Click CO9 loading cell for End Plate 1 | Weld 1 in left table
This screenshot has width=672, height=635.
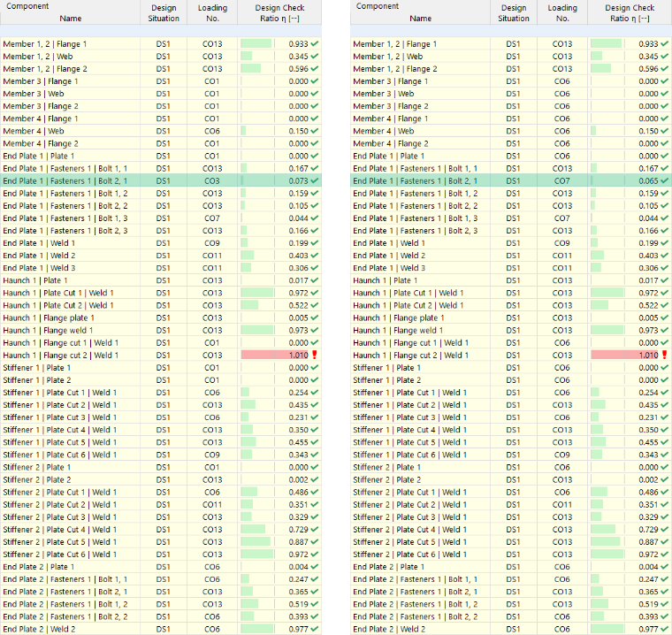212,243
